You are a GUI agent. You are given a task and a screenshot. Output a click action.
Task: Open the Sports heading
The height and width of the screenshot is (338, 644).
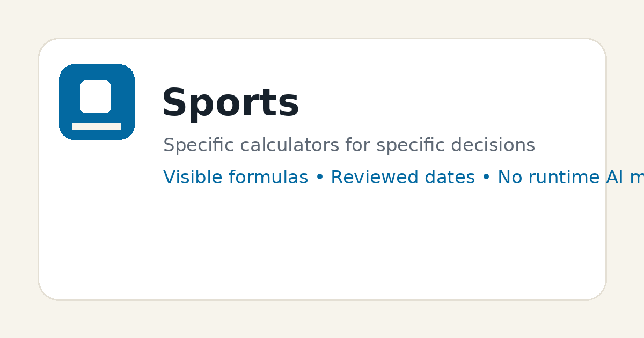[230, 103]
